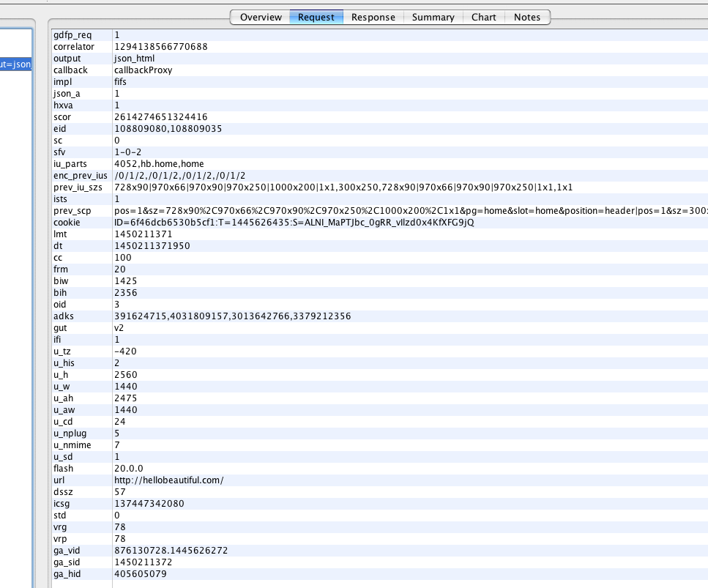Click the 'json_html' output value
The height and width of the screenshot is (588, 708).
pos(134,59)
